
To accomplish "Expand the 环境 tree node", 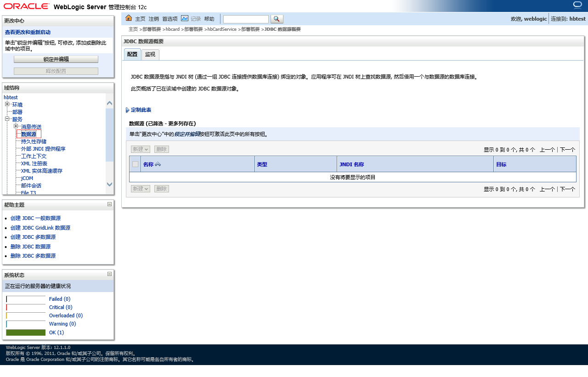I will 7,104.
